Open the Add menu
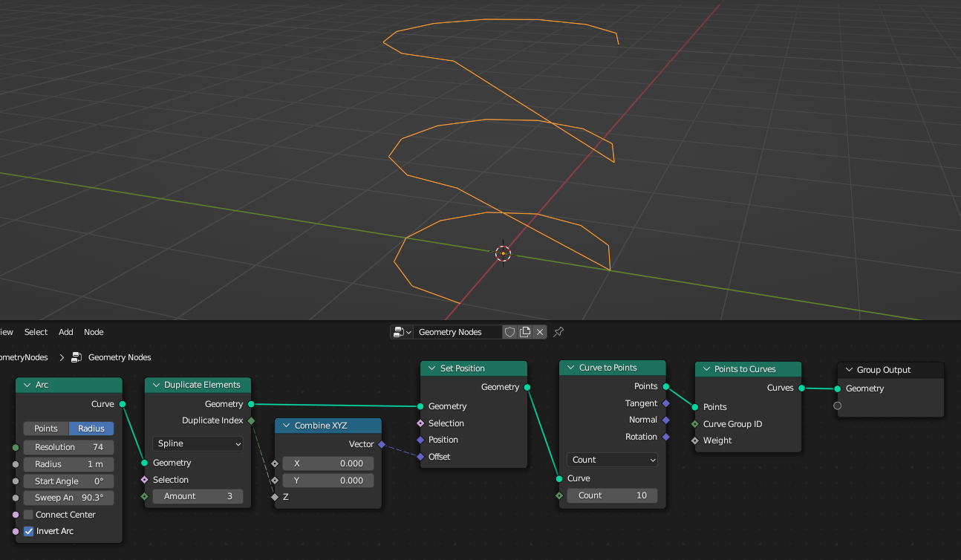Viewport: 961px width, 560px height. [65, 332]
